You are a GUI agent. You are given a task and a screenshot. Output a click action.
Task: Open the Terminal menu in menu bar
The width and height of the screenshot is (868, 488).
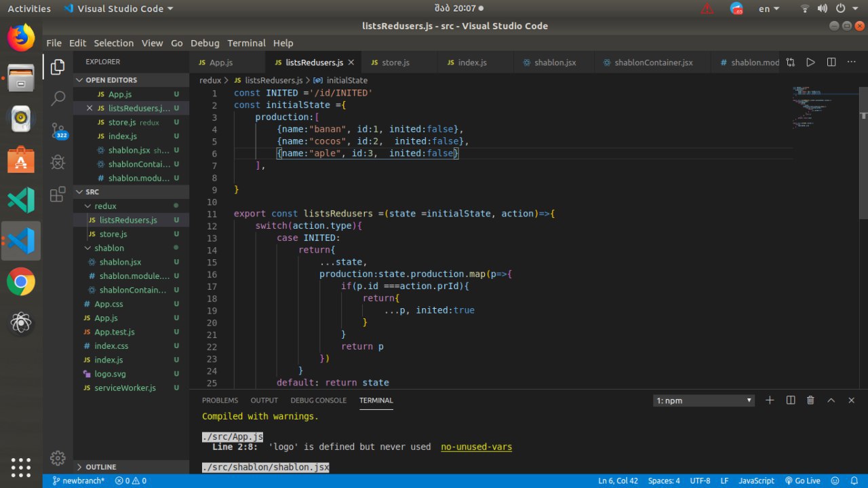tap(246, 43)
